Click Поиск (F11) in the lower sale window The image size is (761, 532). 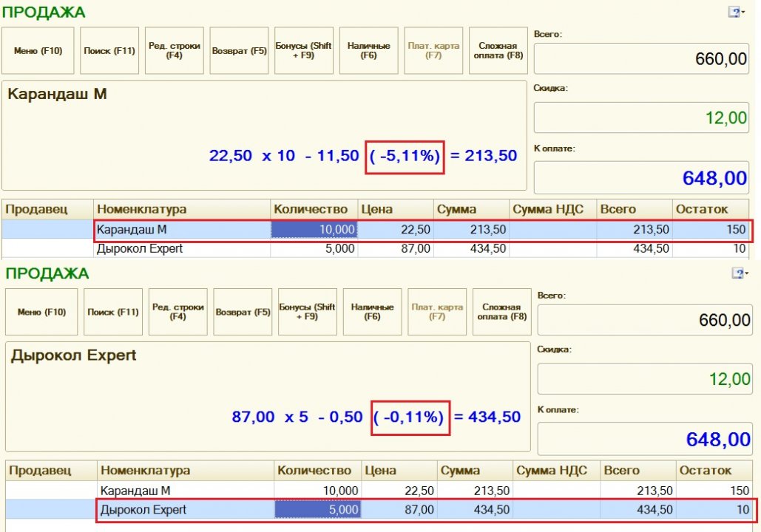pos(112,312)
